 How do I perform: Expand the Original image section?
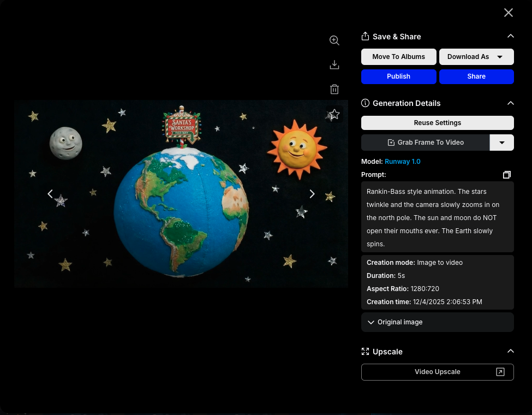438,322
